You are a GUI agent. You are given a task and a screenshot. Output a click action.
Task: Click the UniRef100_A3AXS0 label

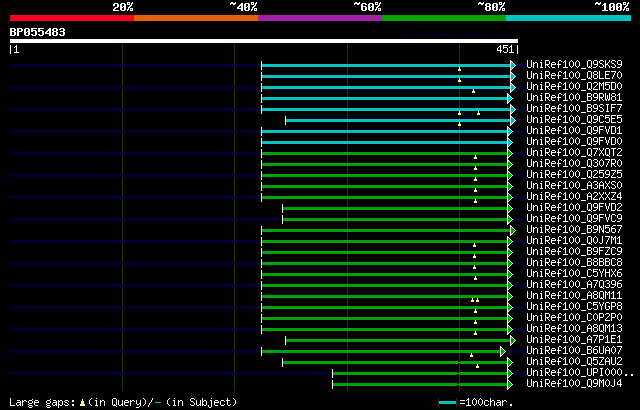point(574,186)
